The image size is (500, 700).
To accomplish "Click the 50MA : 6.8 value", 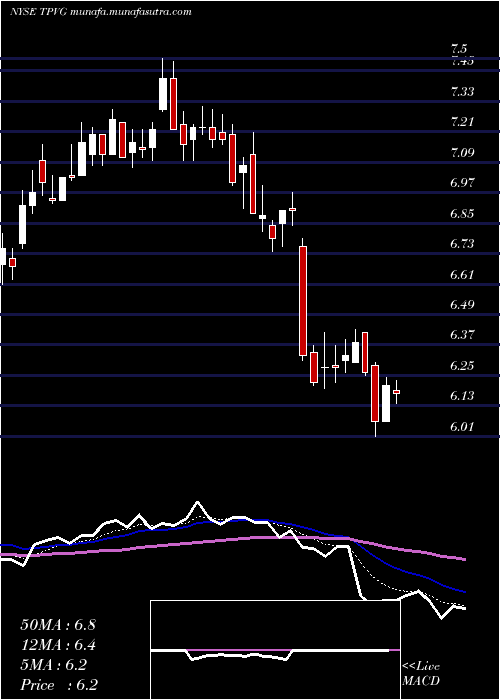I will pos(58,625).
